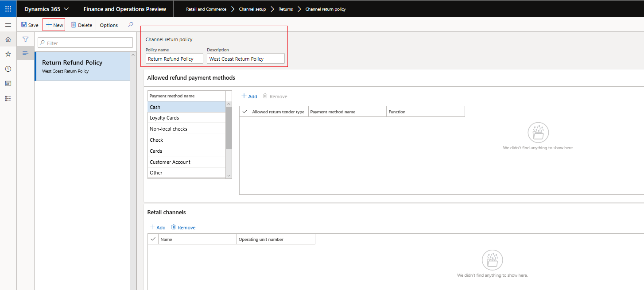
Task: Select the Cards payment method
Action: [x=187, y=151]
